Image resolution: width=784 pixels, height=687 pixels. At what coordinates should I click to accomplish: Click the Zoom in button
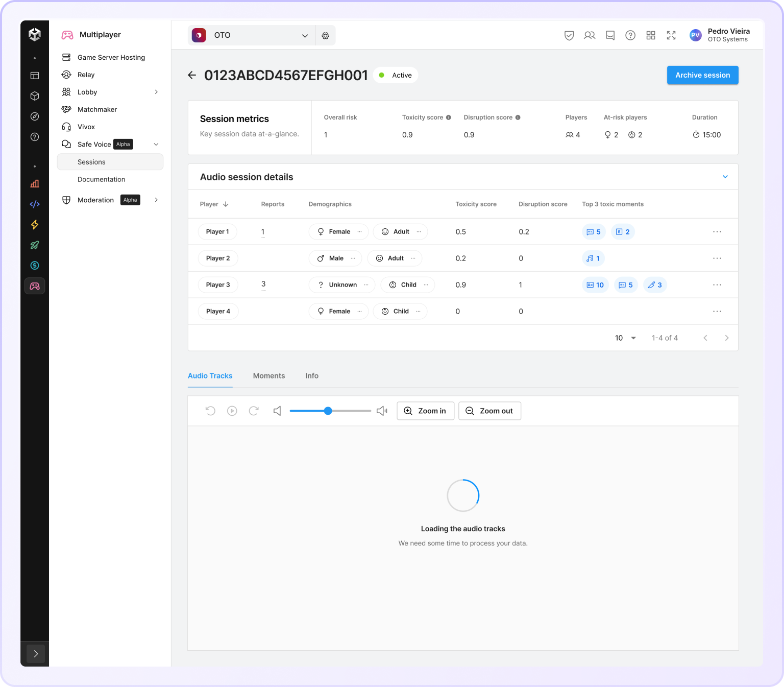[x=425, y=411]
